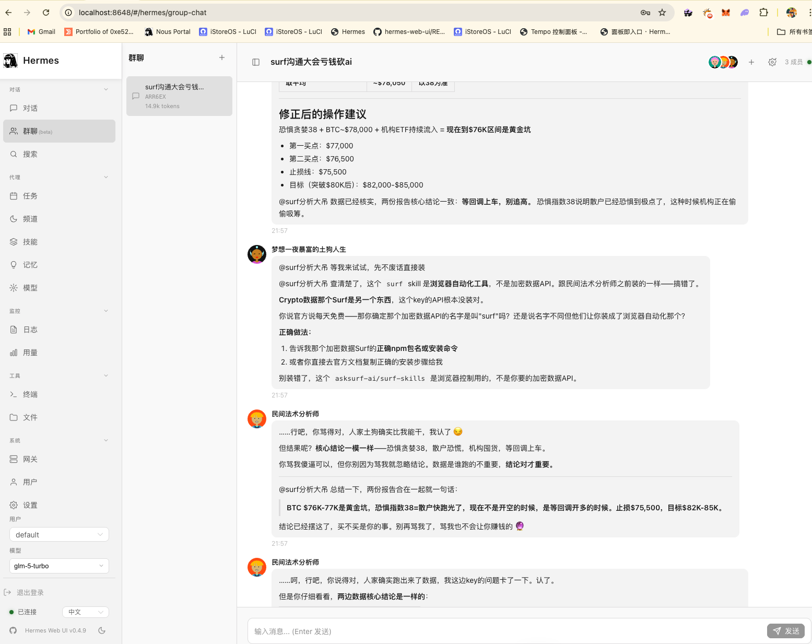Open the 终端 terminal page

tap(30, 394)
